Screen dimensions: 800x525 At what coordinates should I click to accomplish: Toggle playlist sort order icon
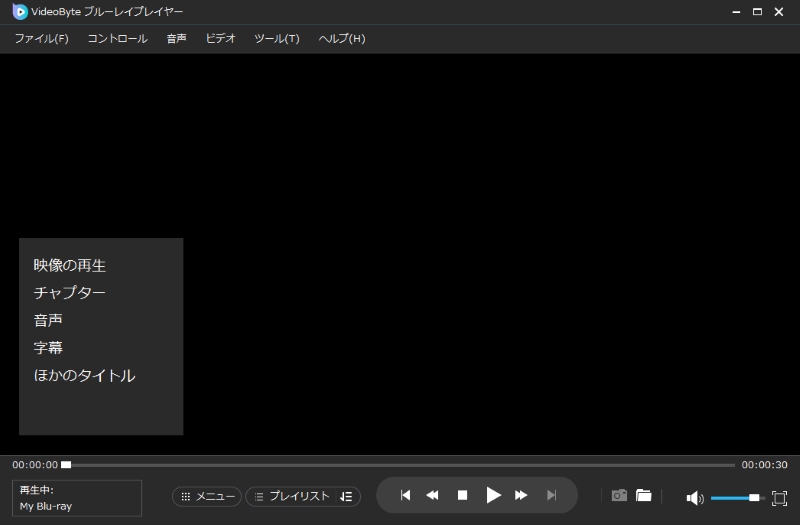tap(346, 496)
